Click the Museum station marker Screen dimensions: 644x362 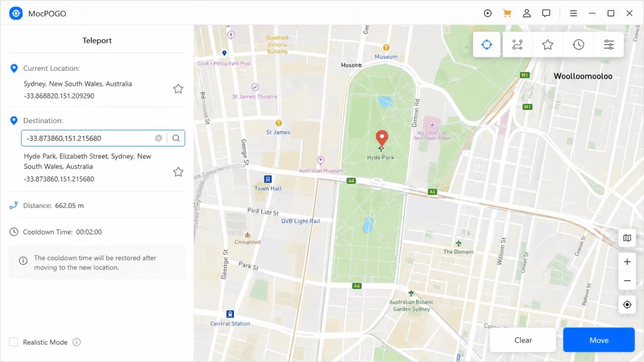point(386,47)
